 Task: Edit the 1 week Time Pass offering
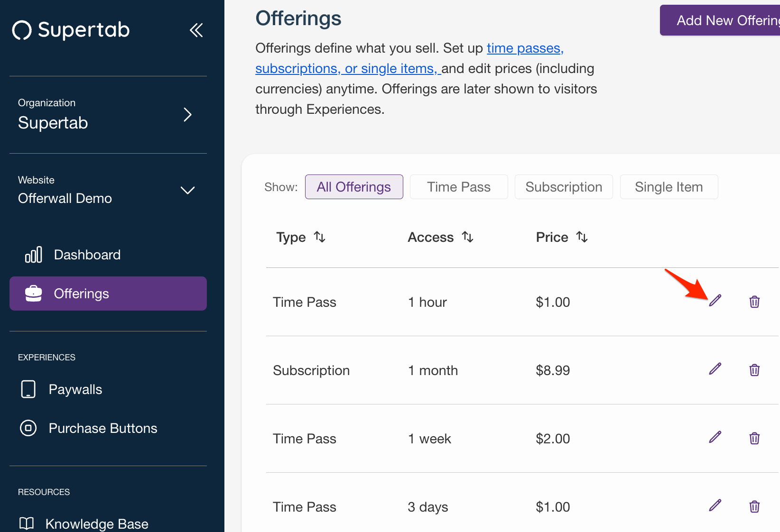tap(715, 437)
